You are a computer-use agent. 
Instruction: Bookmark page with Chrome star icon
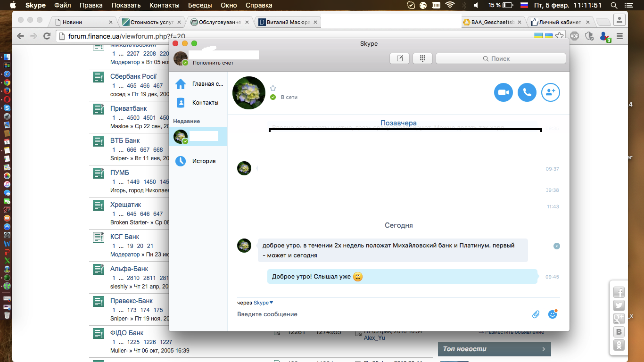(x=559, y=36)
